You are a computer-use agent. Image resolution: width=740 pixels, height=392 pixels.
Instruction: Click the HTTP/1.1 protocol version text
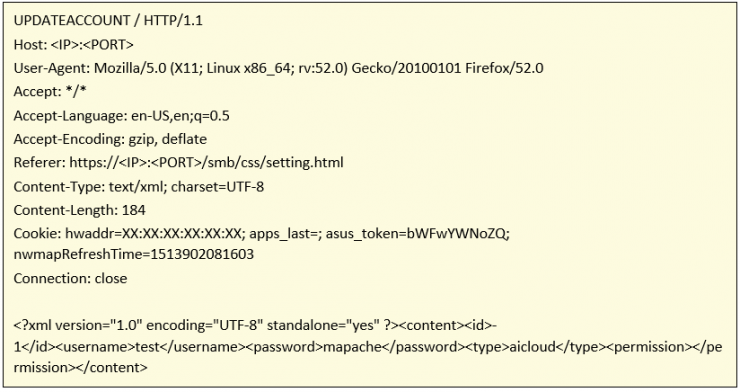173,21
